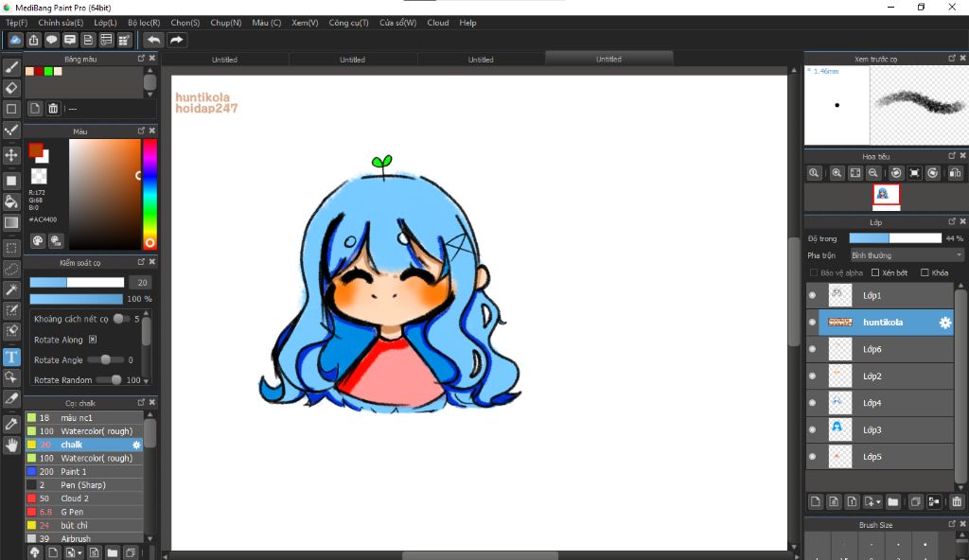
Task: Rotate canvas right in navigator
Action: pos(932,173)
